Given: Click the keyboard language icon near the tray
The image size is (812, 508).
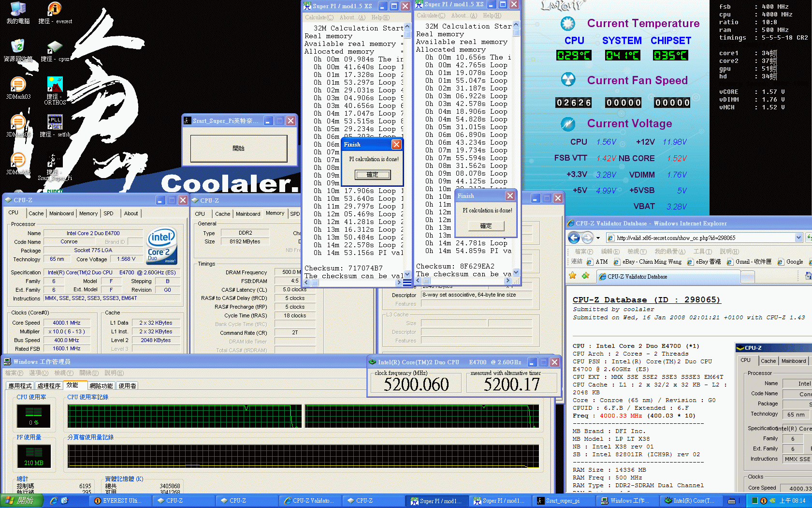Looking at the screenshot, I should pos(732,501).
